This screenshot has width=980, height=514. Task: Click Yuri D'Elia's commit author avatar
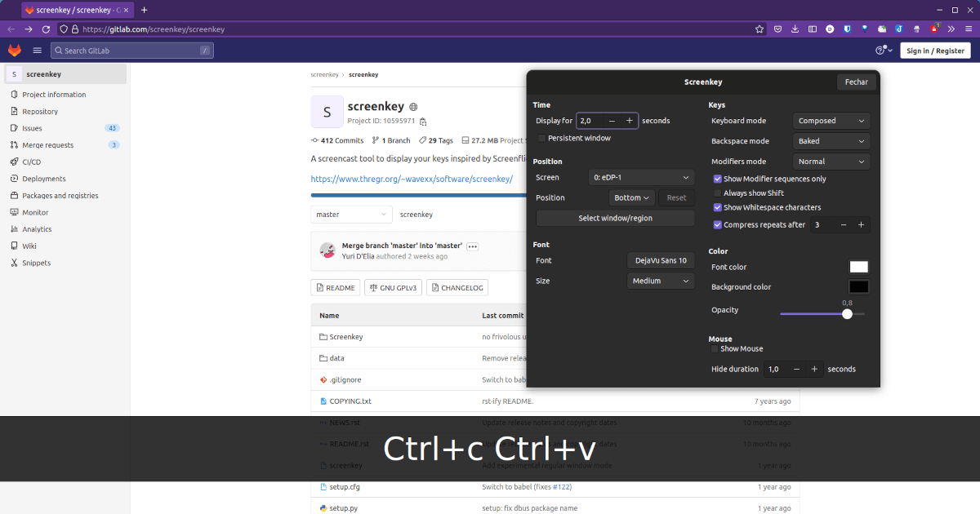pyautogui.click(x=327, y=250)
